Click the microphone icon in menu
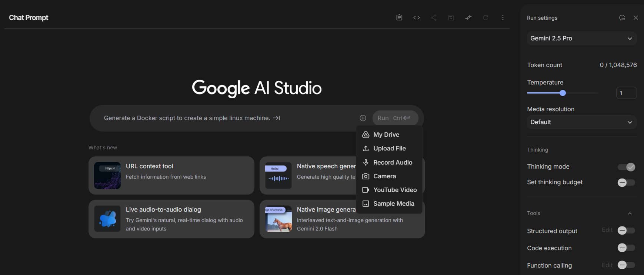 coord(366,162)
